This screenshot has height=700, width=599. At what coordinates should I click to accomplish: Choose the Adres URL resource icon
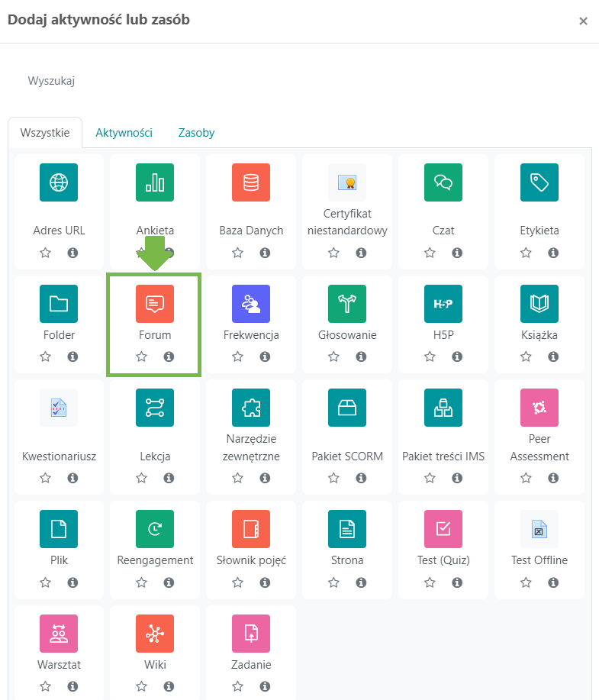coord(59,182)
